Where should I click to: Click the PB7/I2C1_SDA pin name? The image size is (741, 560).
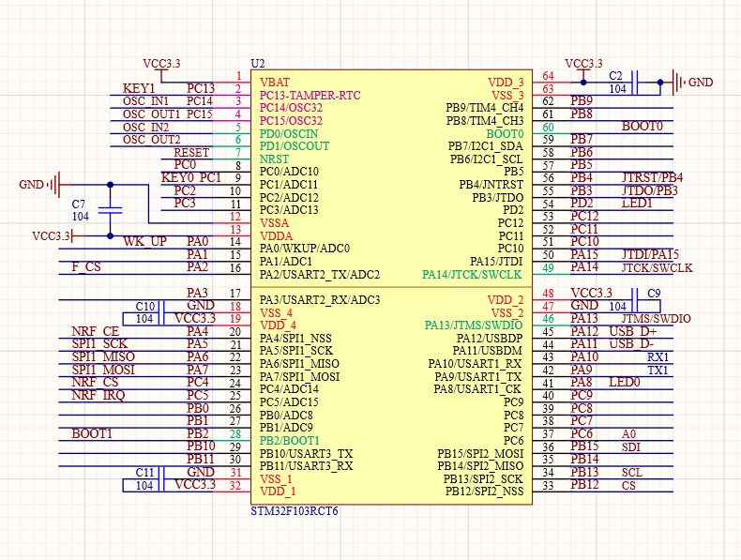tap(485, 146)
